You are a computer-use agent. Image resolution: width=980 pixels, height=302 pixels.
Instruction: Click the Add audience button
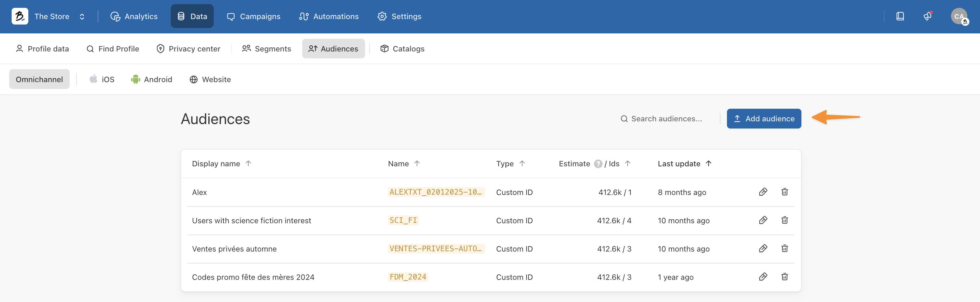764,119
